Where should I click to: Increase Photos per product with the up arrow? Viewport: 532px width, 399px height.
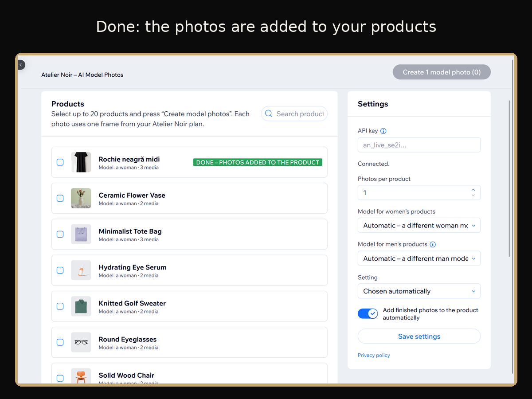tap(473, 190)
